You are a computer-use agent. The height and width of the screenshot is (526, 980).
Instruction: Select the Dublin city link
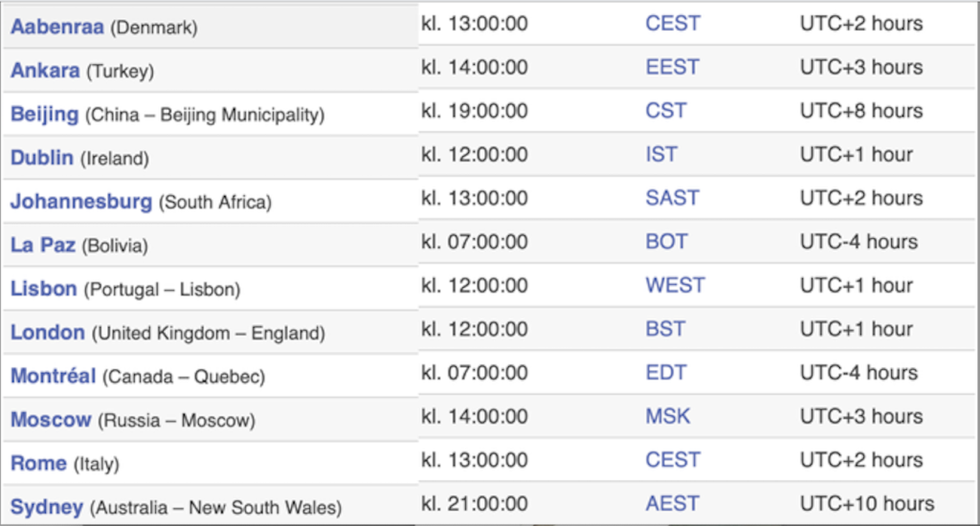[x=41, y=158]
